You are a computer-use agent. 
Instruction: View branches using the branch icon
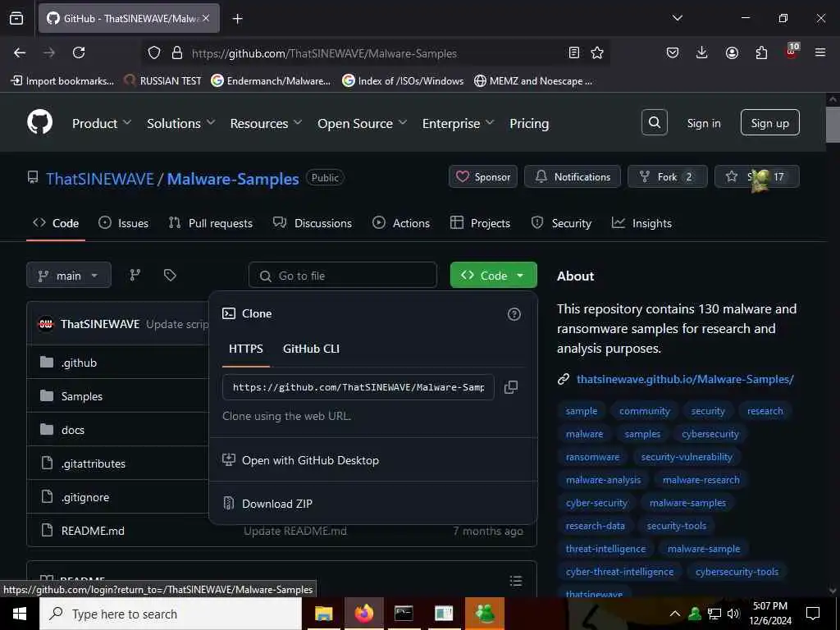pyautogui.click(x=135, y=275)
